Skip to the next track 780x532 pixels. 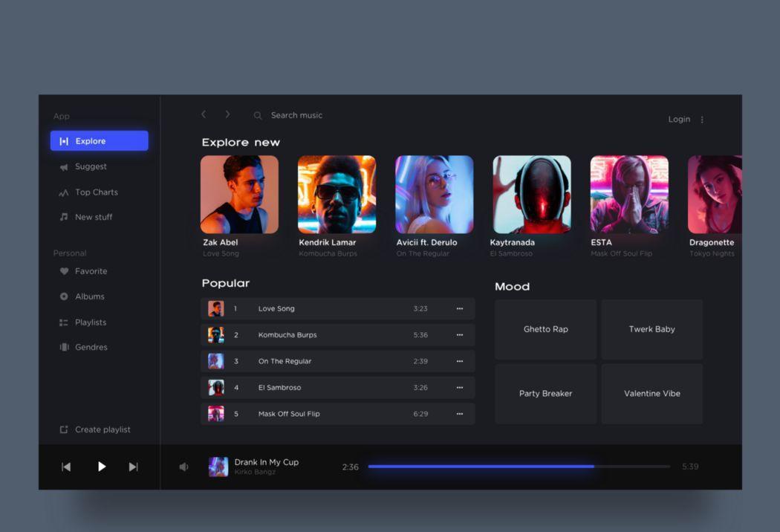point(133,467)
